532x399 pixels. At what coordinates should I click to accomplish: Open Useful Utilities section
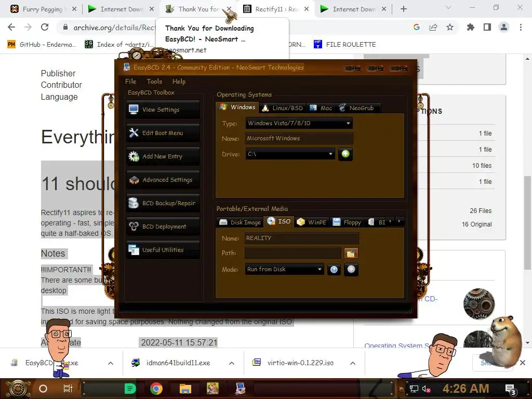[163, 250]
